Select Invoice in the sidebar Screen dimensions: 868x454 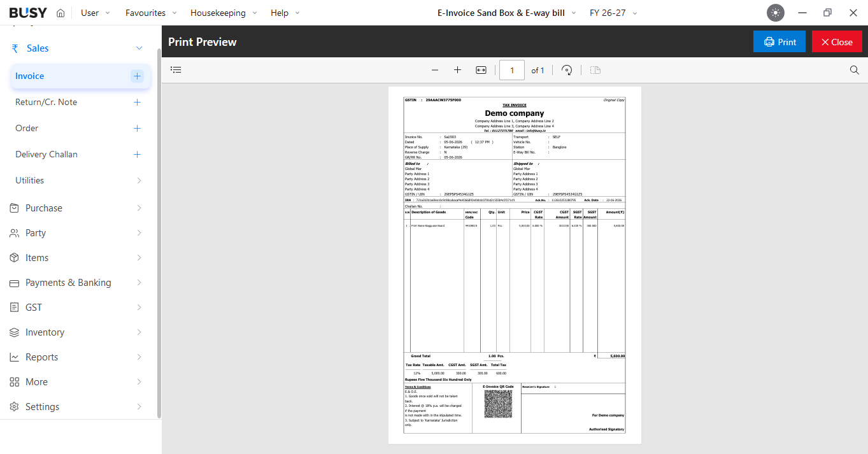coord(81,76)
